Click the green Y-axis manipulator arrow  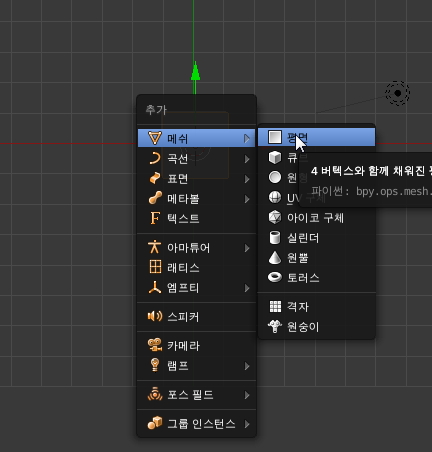point(195,71)
